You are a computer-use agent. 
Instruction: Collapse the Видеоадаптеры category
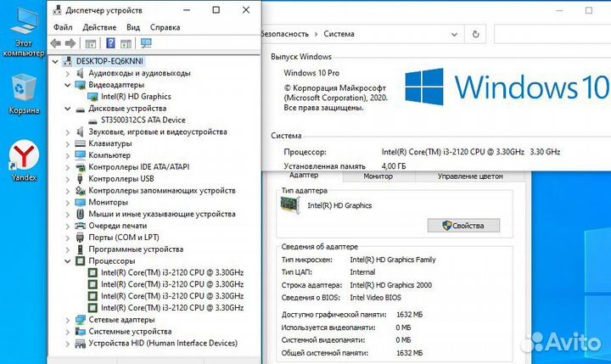tap(67, 85)
